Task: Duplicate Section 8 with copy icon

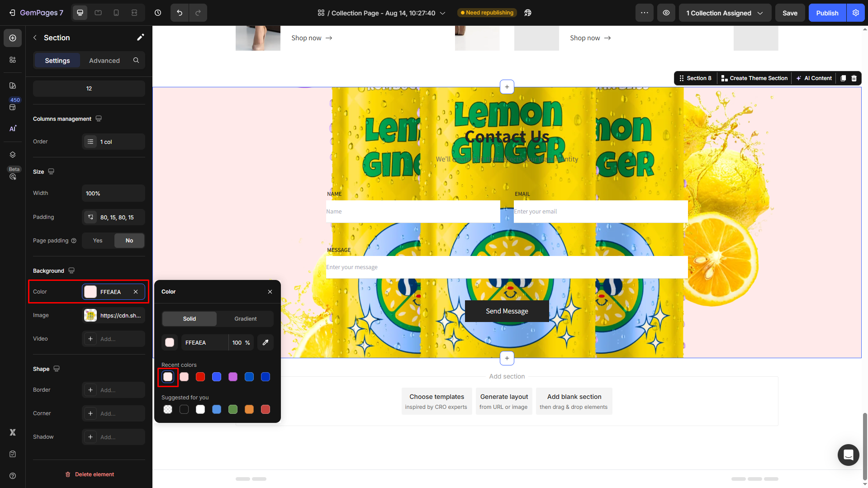Action: point(843,78)
